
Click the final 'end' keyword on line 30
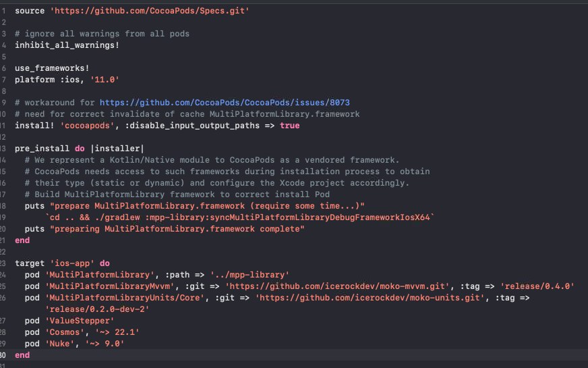pyautogui.click(x=22, y=355)
